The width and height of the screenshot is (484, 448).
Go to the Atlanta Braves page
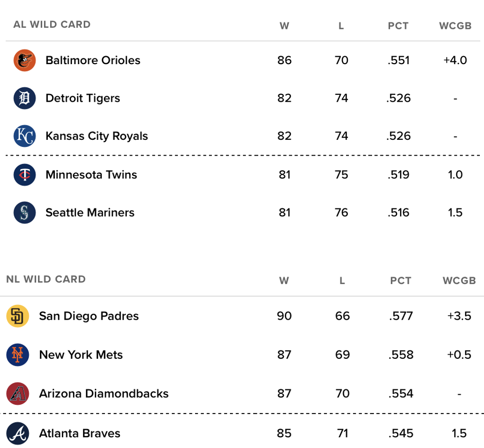click(x=79, y=434)
